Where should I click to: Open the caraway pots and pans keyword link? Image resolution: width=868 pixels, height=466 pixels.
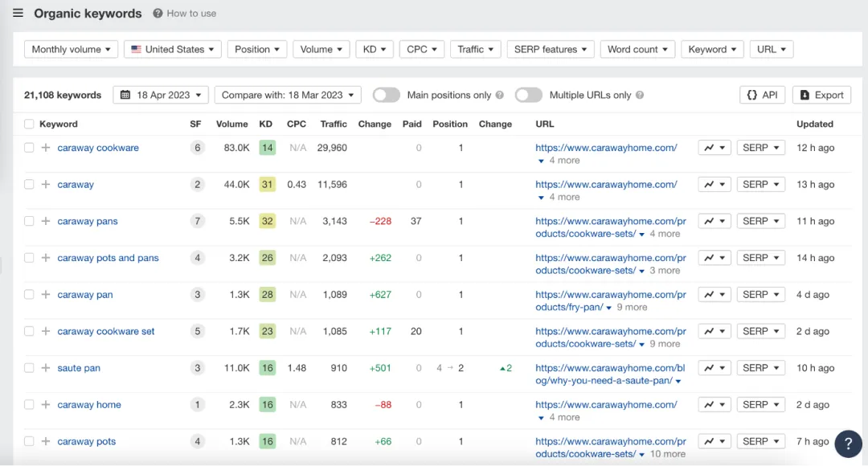point(108,258)
